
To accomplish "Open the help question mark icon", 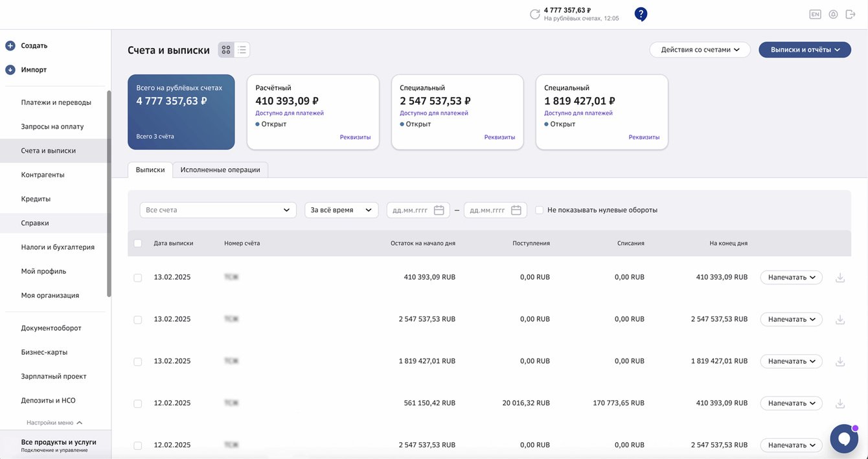I will 641,14.
